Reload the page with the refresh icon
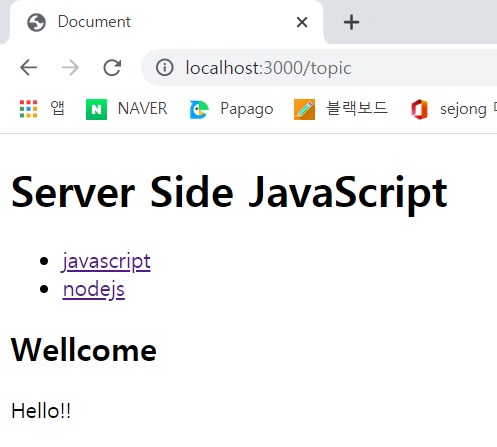 coord(112,68)
